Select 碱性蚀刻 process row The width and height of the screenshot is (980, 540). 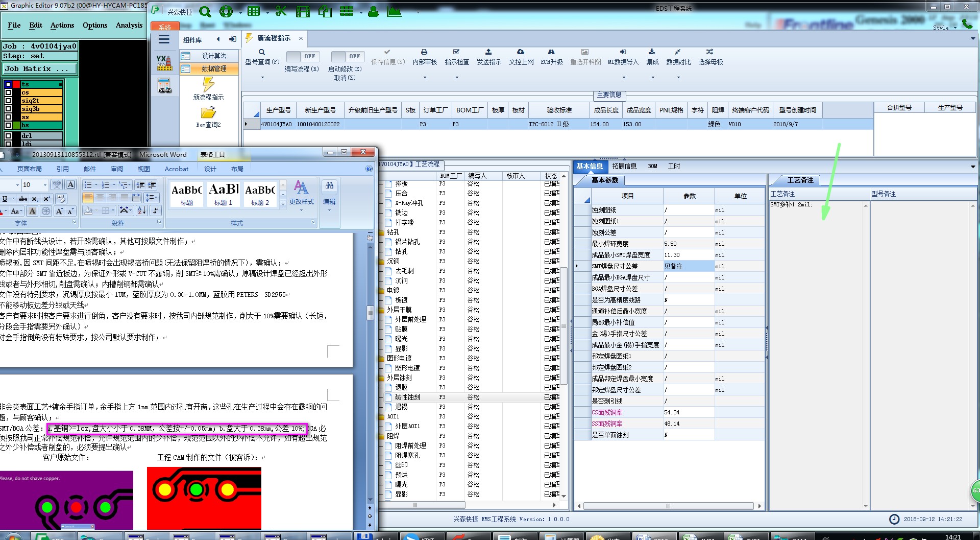[407, 397]
